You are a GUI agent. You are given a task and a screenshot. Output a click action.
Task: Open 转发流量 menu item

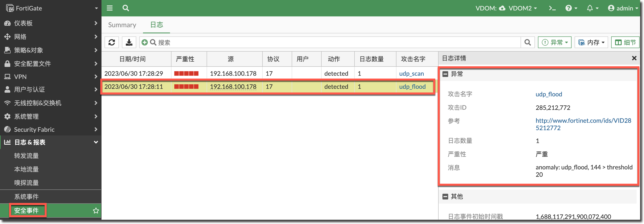26,156
